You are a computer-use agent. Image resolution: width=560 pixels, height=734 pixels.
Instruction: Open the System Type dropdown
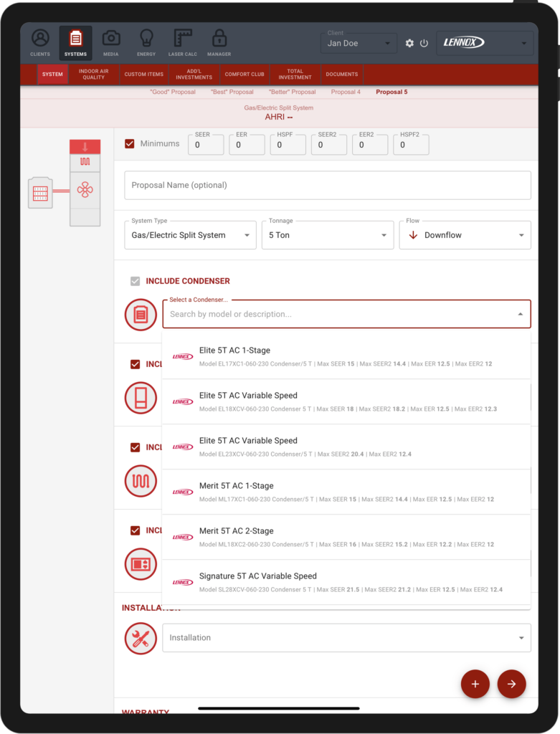point(191,235)
